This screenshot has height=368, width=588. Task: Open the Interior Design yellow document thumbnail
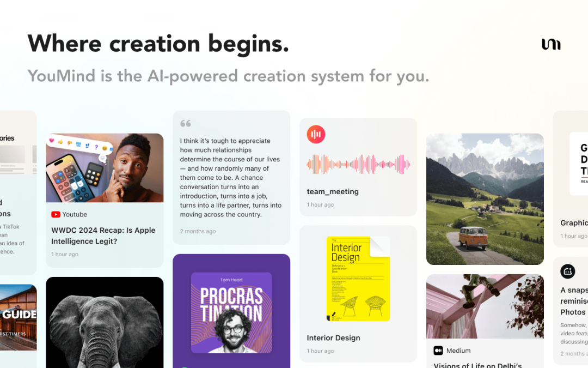click(358, 279)
